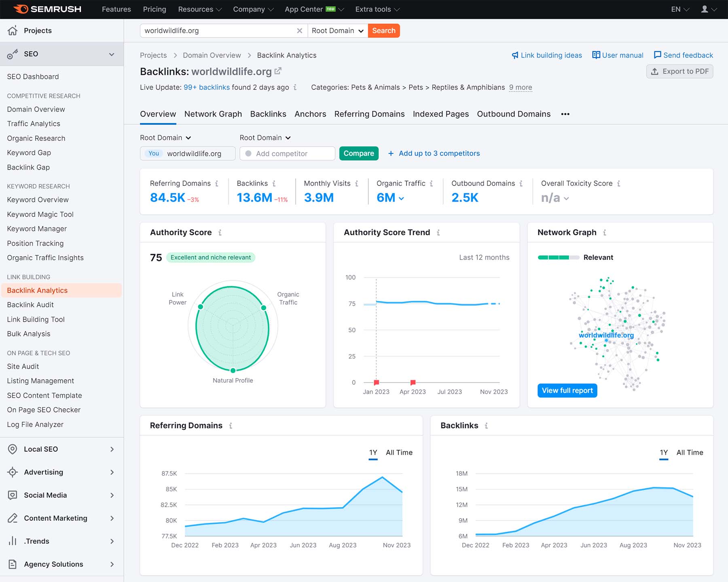Screen dimensions: 728x582
Task: Open the Root Domain dropdown next to search
Action: click(x=337, y=30)
